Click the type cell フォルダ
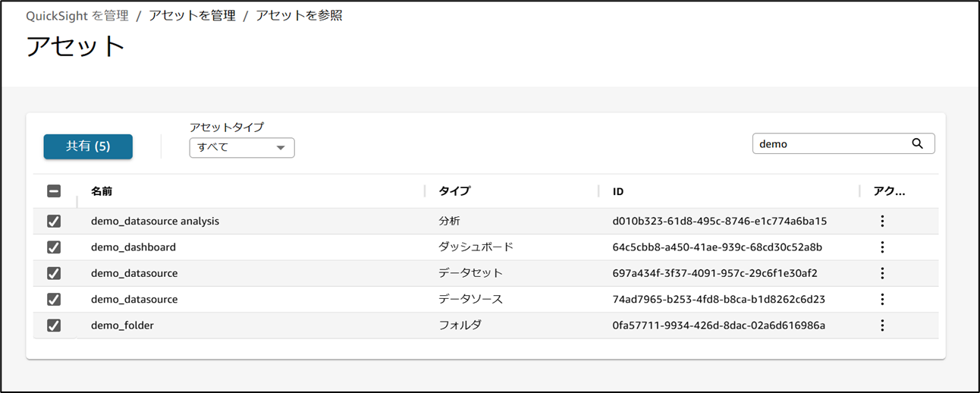The image size is (980, 393). pyautogui.click(x=460, y=325)
